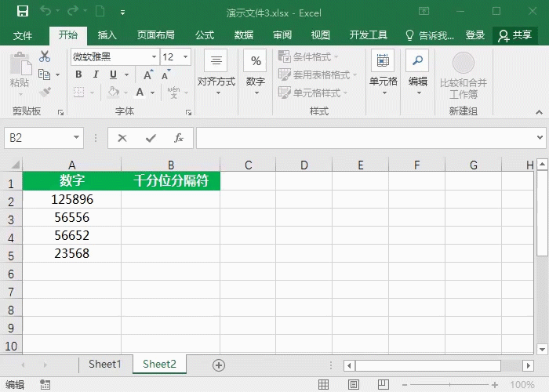Collapse the ribbon with the caret

pos(540,112)
